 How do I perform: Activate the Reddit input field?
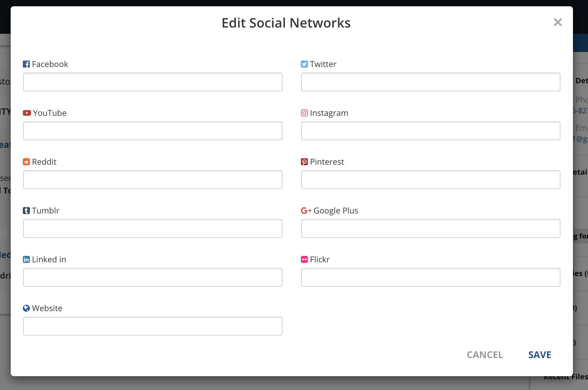coord(153,180)
